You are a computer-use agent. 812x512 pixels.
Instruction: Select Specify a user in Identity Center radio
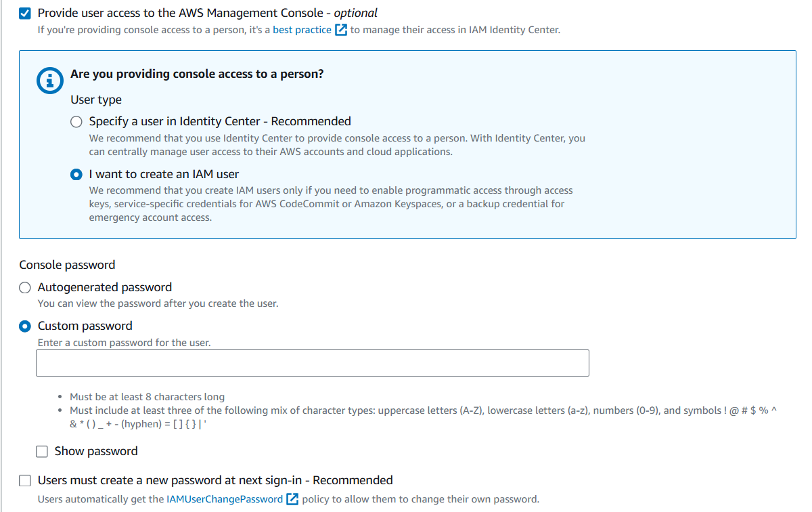coord(77,122)
